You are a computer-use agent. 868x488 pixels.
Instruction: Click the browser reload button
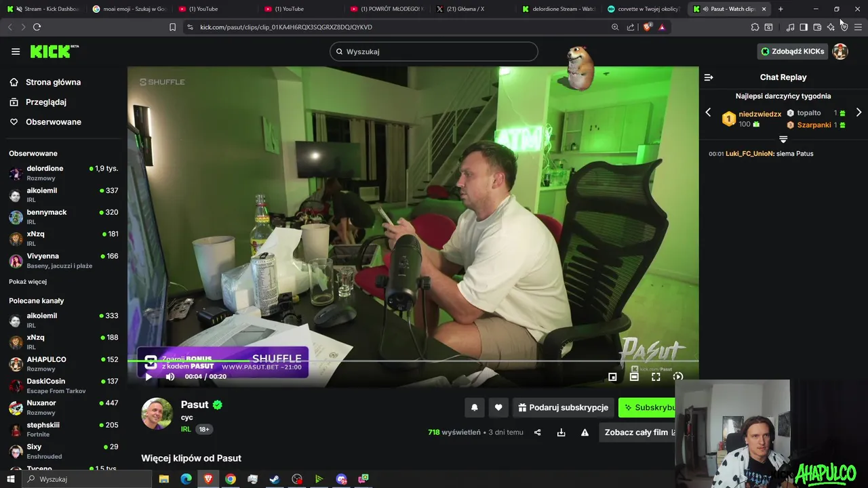pos(37,27)
